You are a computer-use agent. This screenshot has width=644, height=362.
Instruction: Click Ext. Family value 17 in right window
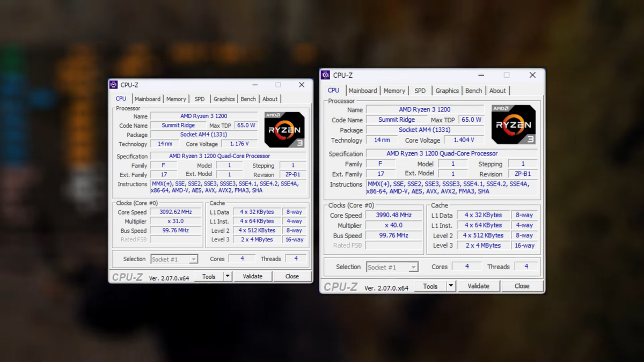tap(380, 174)
